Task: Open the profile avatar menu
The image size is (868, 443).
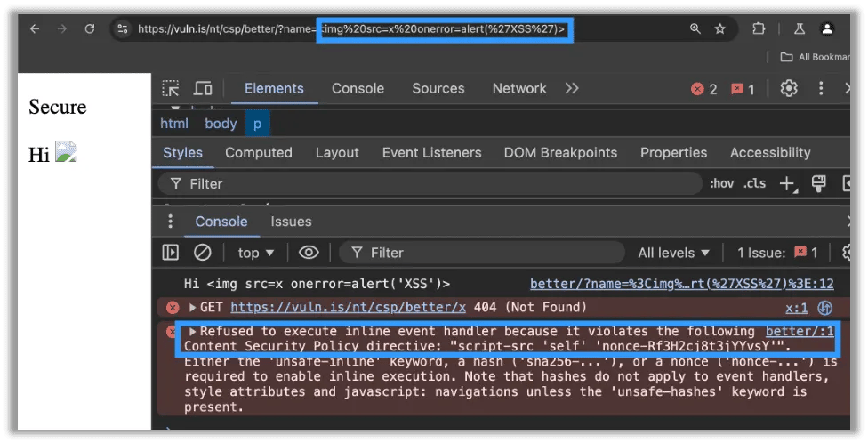Action: click(x=827, y=28)
